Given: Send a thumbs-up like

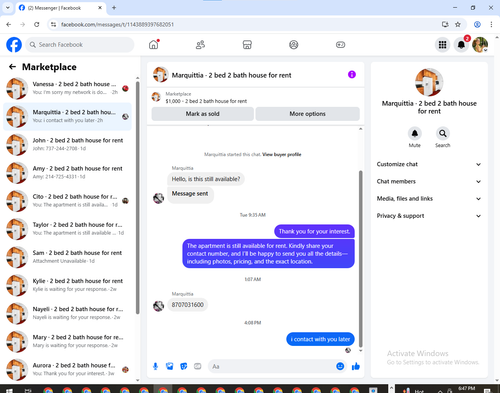Looking at the screenshot, I should 356,367.
